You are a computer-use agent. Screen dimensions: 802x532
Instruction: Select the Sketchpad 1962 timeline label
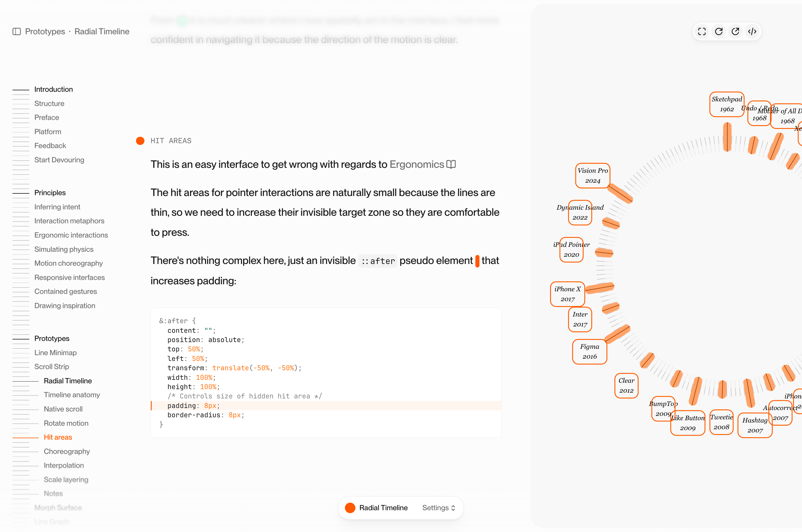click(x=727, y=104)
